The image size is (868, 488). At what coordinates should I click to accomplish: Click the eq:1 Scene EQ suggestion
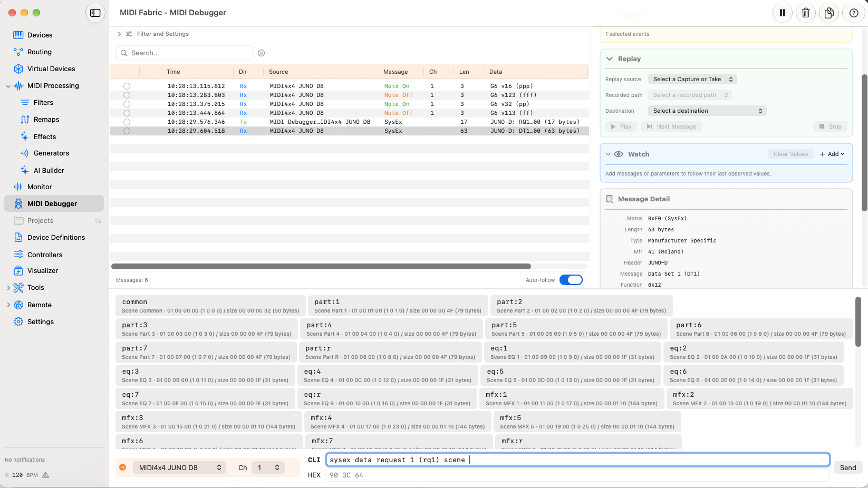(x=572, y=352)
